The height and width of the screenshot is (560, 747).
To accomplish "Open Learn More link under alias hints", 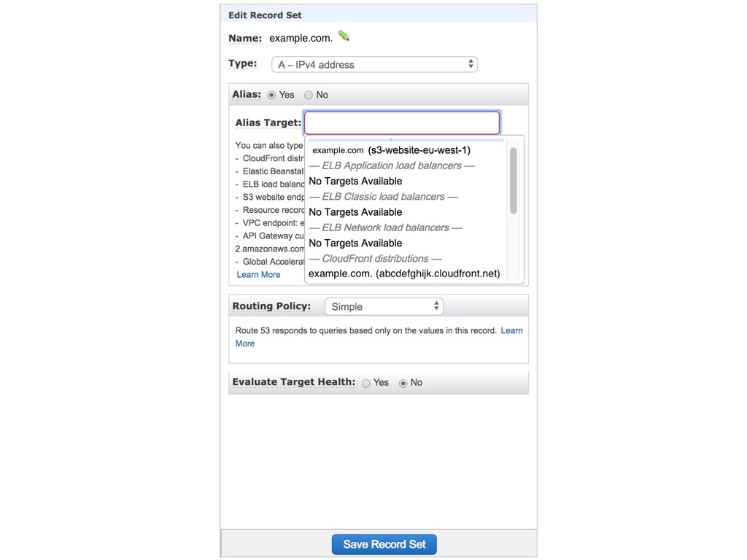I will click(x=259, y=275).
